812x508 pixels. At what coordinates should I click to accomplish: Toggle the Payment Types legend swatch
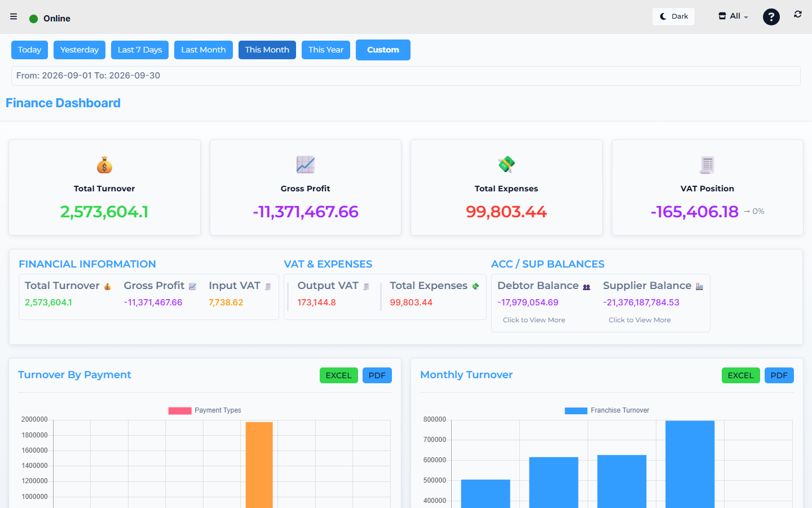[180, 410]
